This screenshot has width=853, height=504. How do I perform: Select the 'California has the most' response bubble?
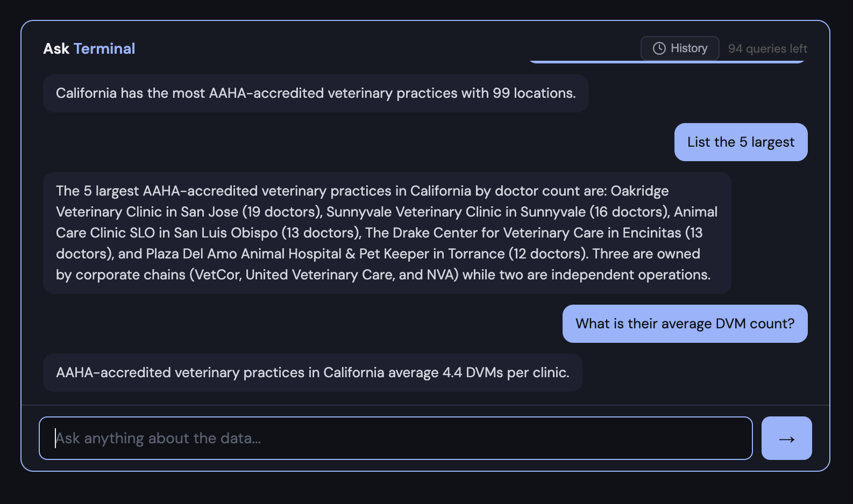click(315, 93)
